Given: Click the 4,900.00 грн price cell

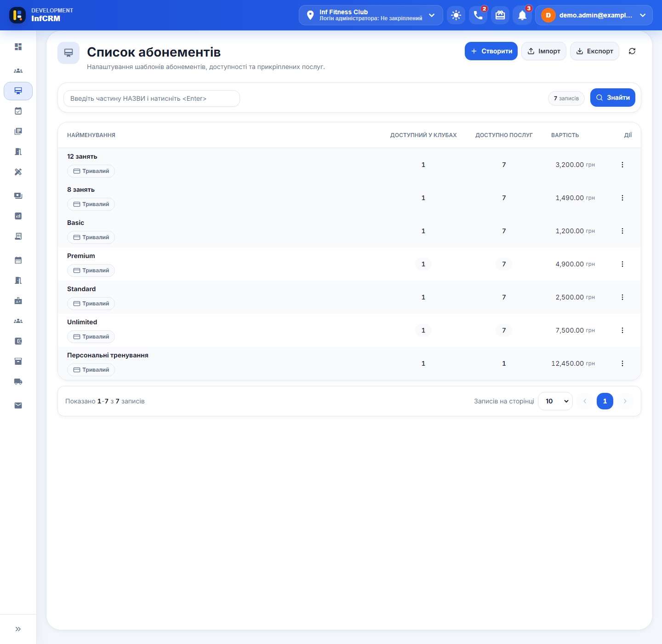Looking at the screenshot, I should pos(575,264).
